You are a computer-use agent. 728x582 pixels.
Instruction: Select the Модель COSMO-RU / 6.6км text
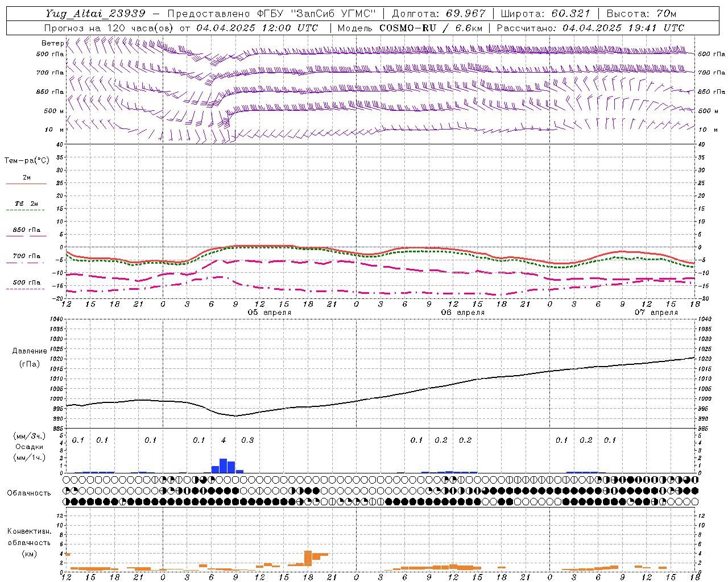410,28
